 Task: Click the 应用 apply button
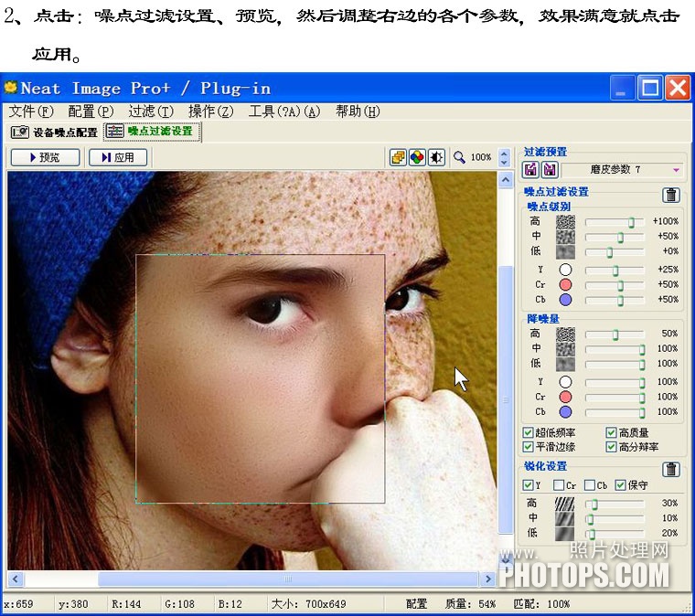(118, 157)
